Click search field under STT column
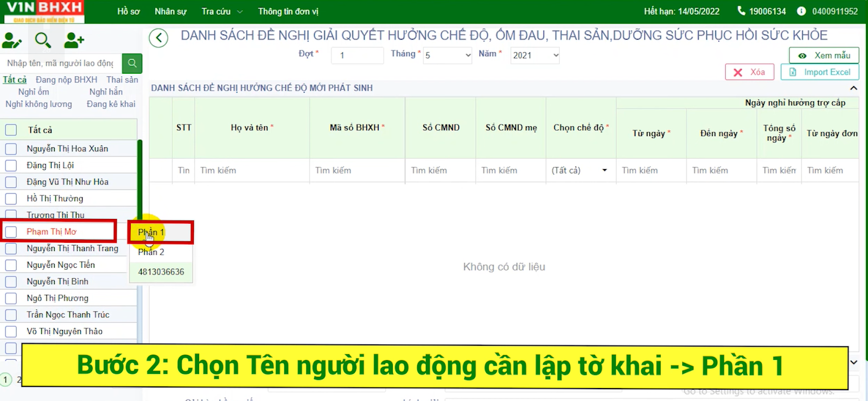The height and width of the screenshot is (401, 868). point(184,170)
